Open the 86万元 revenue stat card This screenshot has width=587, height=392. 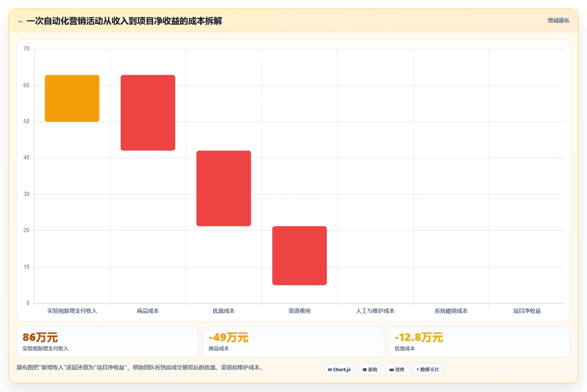[x=108, y=341]
